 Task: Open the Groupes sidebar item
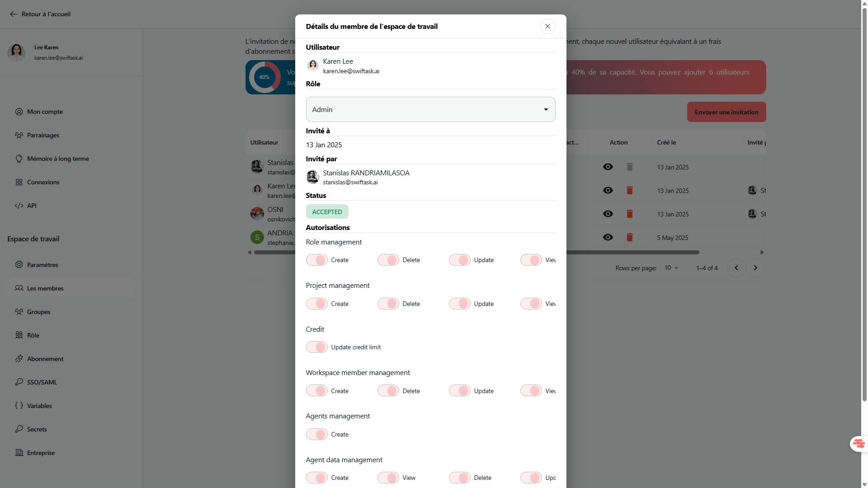coord(38,312)
